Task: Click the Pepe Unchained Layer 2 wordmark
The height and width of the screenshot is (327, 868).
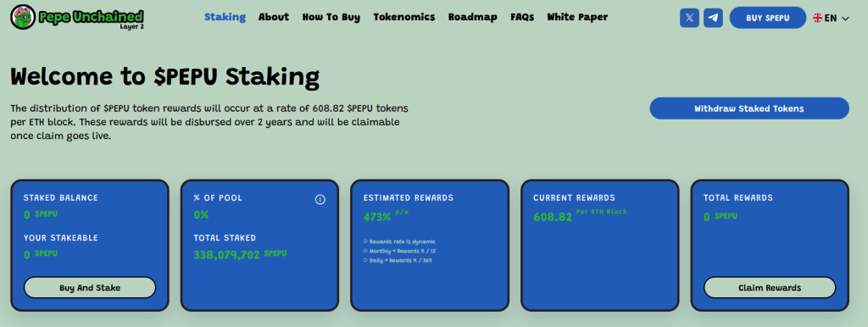Action: click(92, 19)
